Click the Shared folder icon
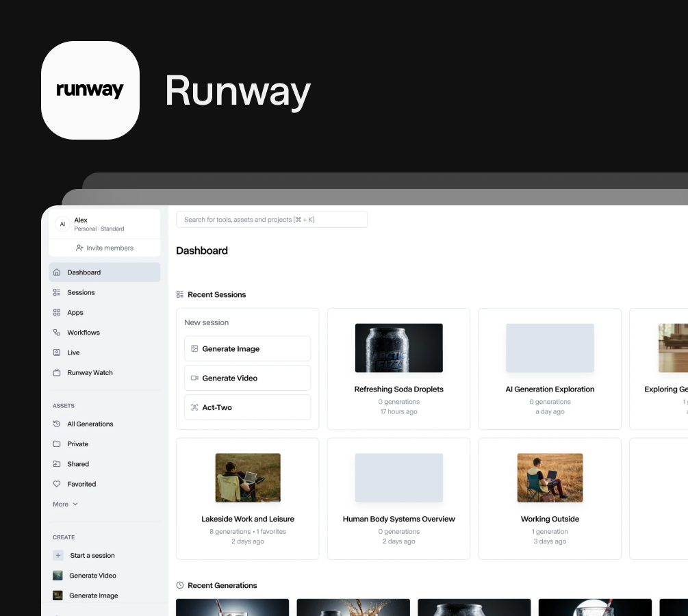Viewport: 688px width, 616px height. click(x=57, y=464)
